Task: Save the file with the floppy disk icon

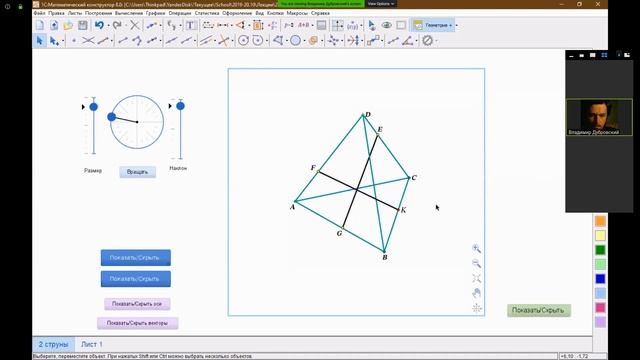Action: (83, 25)
